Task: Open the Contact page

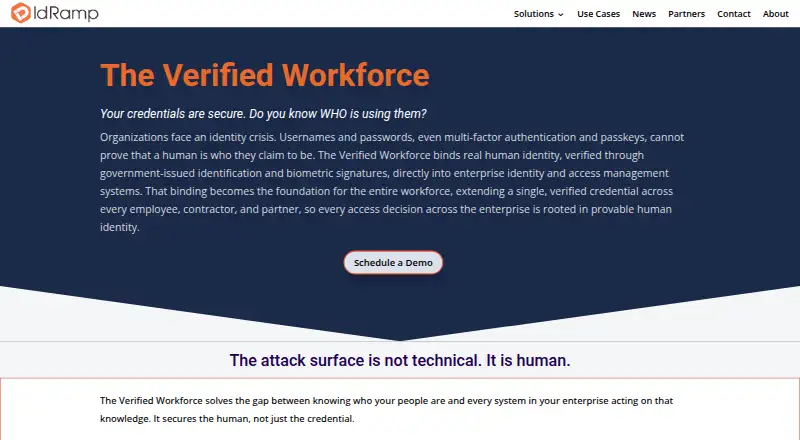Action: click(x=734, y=14)
